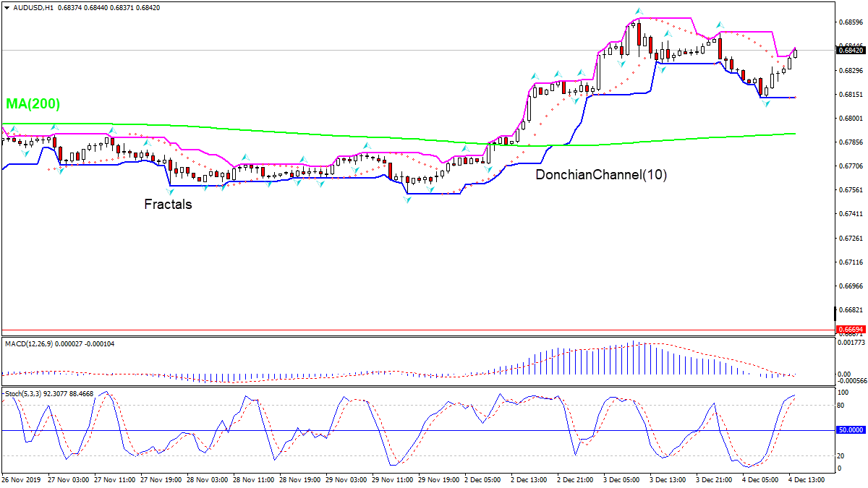Click the down fractal marker below the 29 Nov low
This screenshot has width=868, height=488.
pyautogui.click(x=408, y=199)
